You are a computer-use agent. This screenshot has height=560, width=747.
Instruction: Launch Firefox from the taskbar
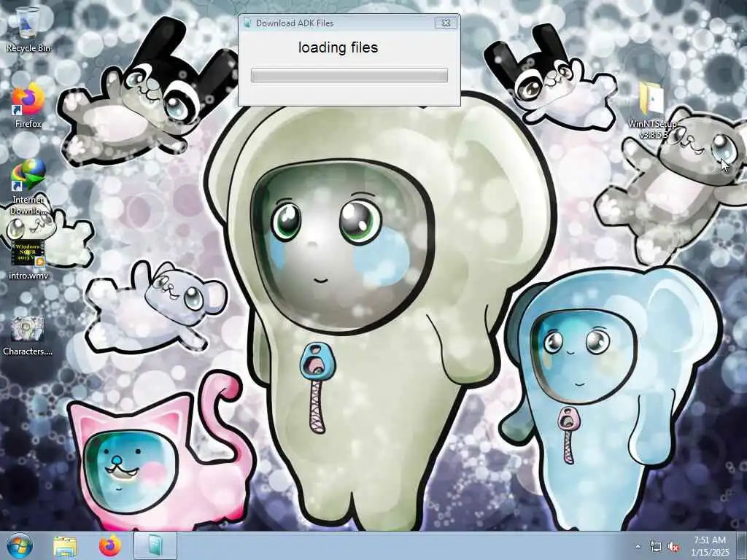coord(110,545)
